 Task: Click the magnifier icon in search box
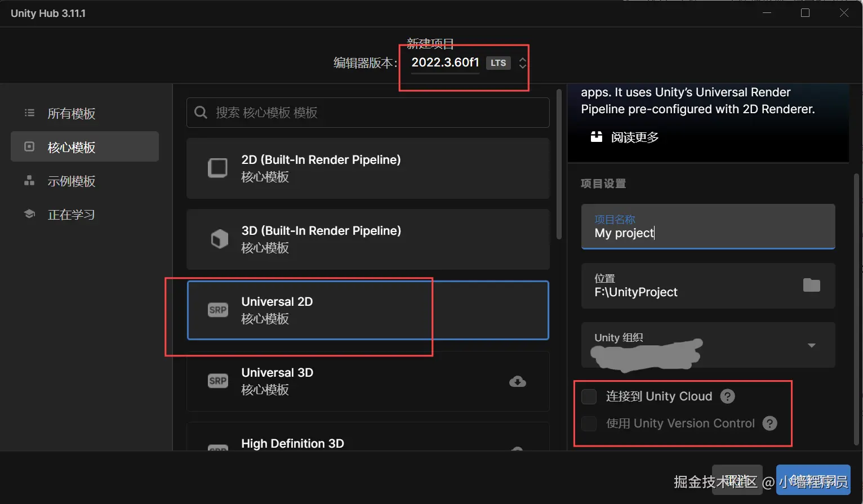pyautogui.click(x=201, y=113)
